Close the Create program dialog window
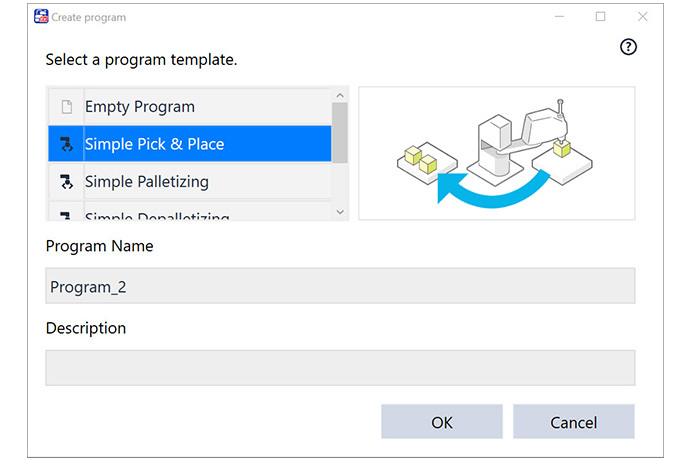This screenshot has height=460, width=690. point(642,17)
